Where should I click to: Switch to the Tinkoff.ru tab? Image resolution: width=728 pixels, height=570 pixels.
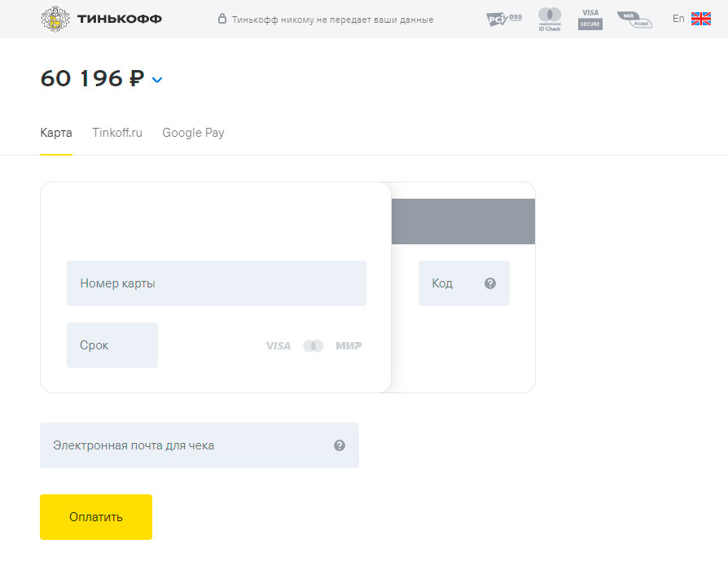pyautogui.click(x=117, y=133)
